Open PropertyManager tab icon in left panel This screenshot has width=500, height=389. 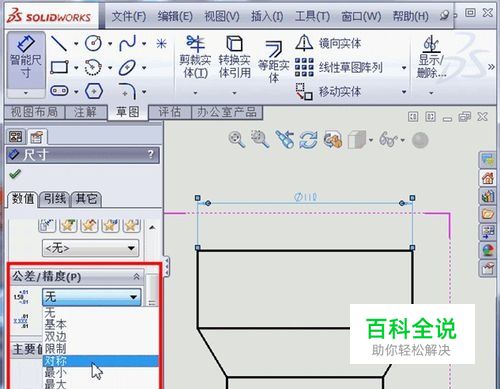pos(37,137)
